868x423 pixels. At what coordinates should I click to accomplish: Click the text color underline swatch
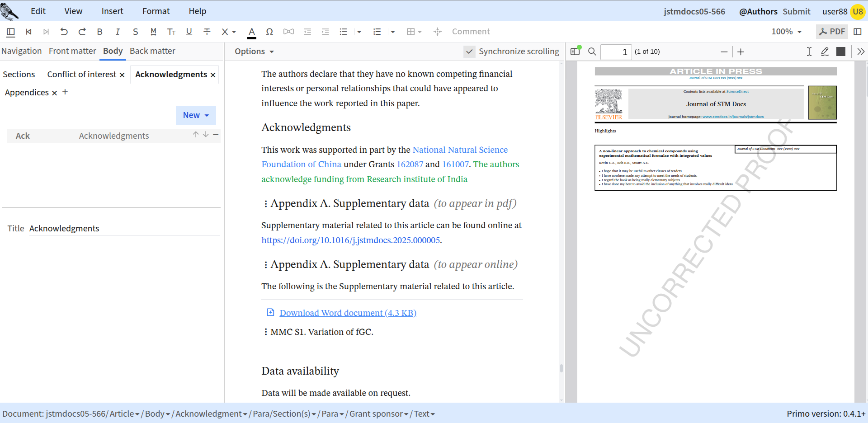pos(252,33)
